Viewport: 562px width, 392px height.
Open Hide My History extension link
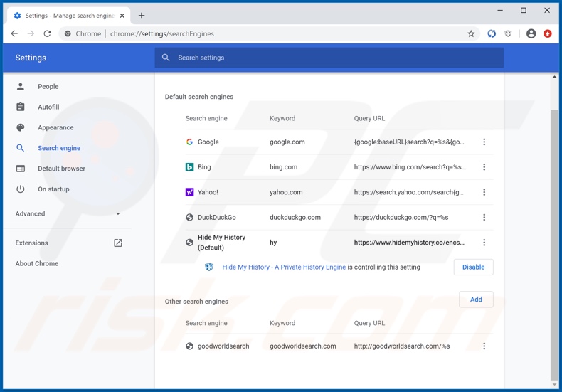[x=284, y=267]
